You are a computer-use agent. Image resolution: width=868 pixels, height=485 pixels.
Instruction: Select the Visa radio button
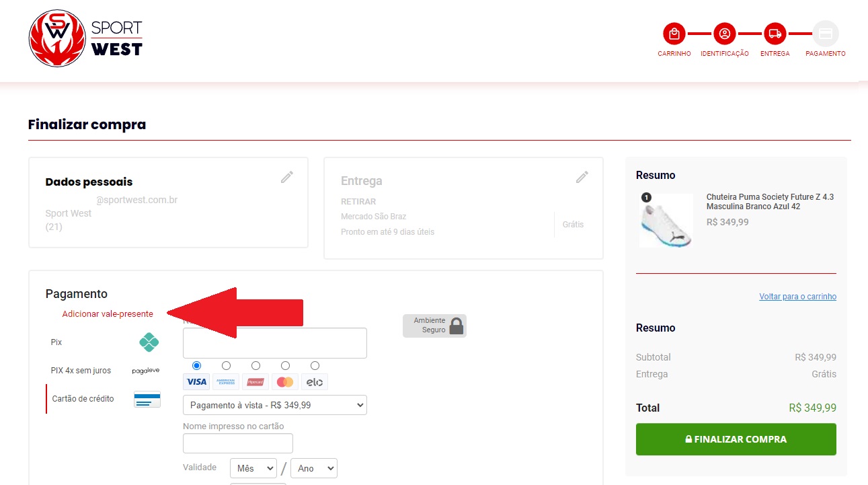(196, 365)
